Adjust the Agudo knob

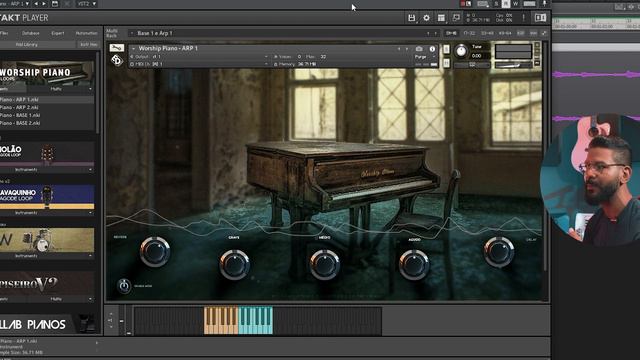414,264
